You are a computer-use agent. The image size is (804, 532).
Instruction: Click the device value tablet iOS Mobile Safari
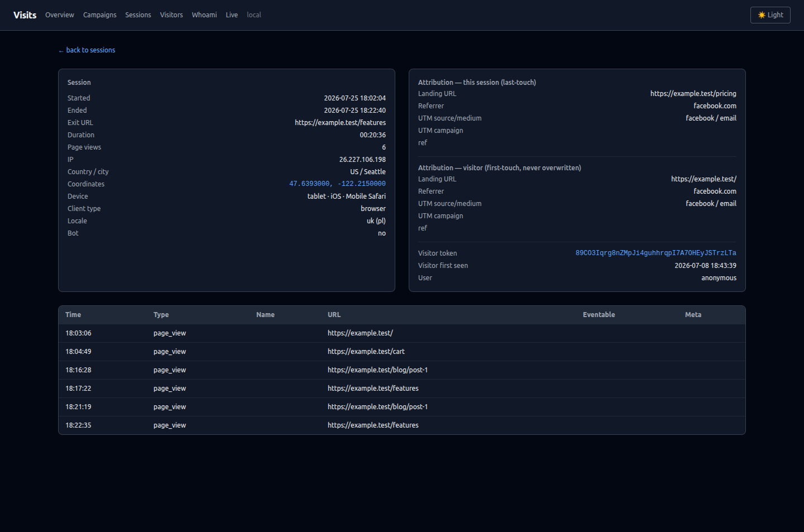click(347, 196)
